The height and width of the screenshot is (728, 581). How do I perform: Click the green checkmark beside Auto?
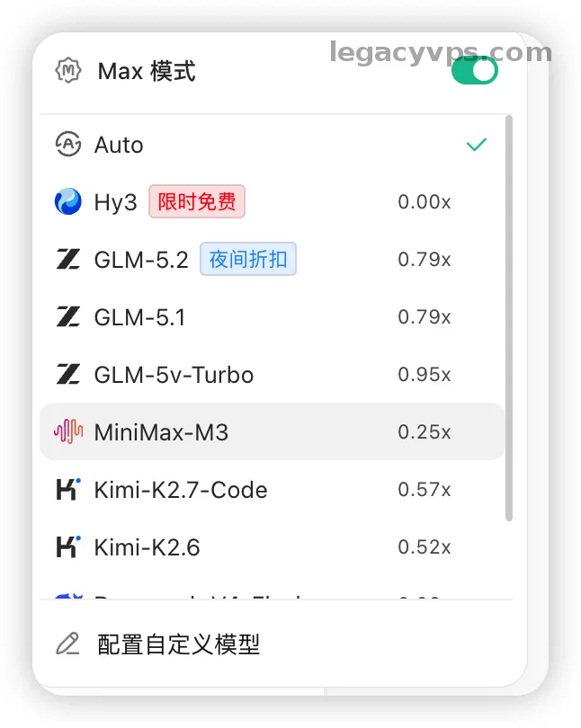tap(477, 145)
